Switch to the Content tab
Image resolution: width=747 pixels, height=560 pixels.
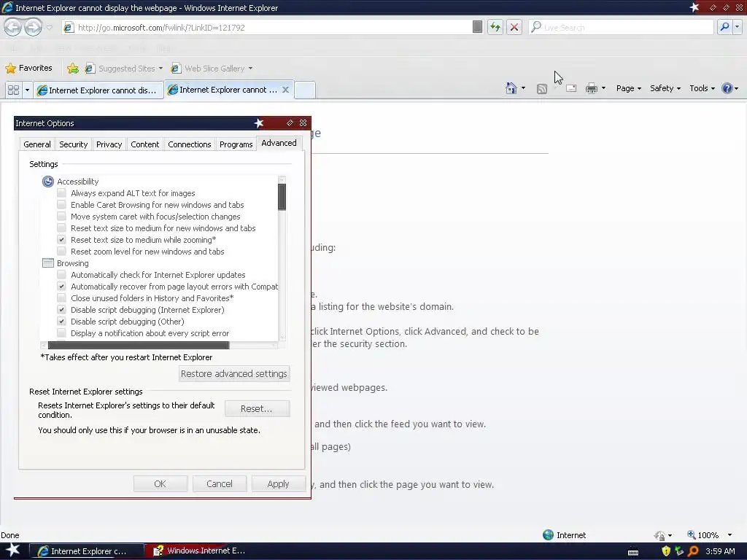click(x=145, y=144)
